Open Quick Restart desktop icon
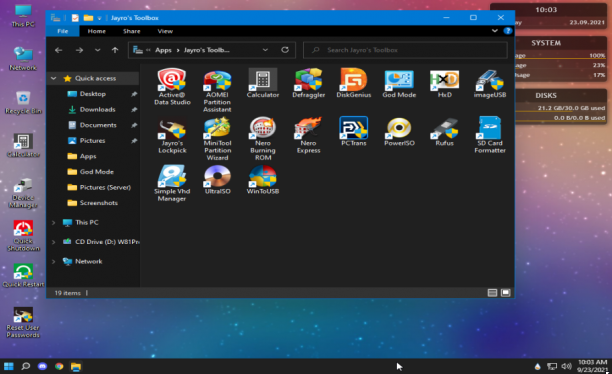 23,275
